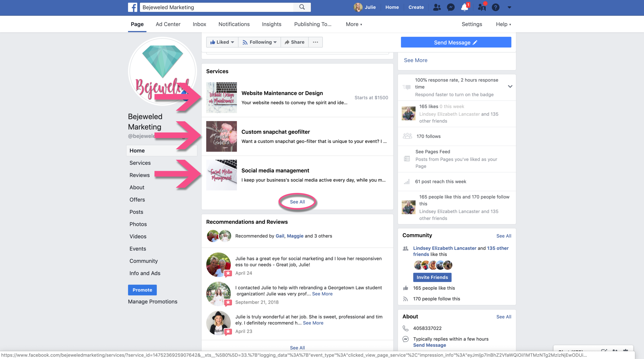Open Manage Promotions link
Viewport: 644px width, 359px height.
pos(152,302)
